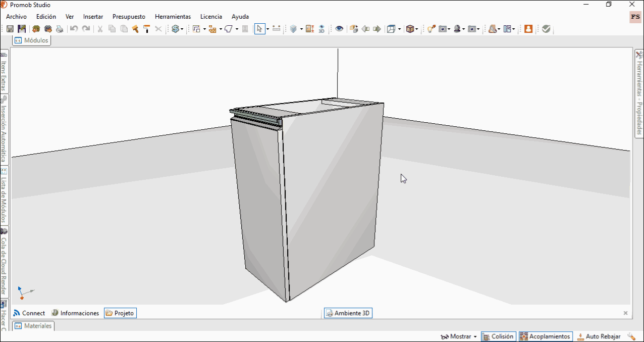Toggle the Acoplamientos option

(546, 336)
